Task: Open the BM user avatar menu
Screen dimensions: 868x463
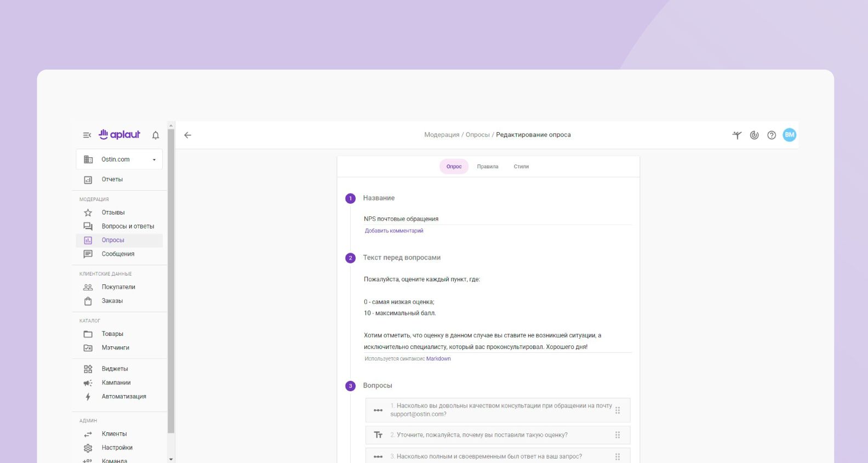Action: tap(789, 135)
